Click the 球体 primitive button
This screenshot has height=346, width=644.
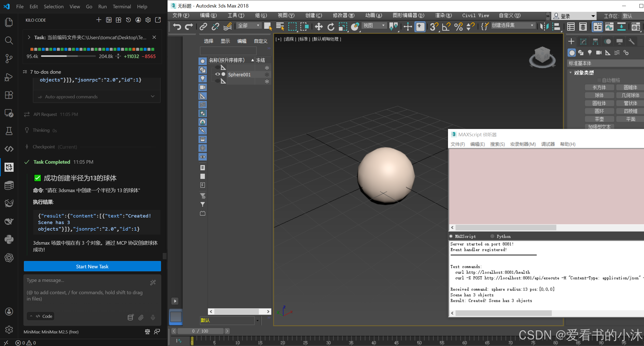pos(599,95)
